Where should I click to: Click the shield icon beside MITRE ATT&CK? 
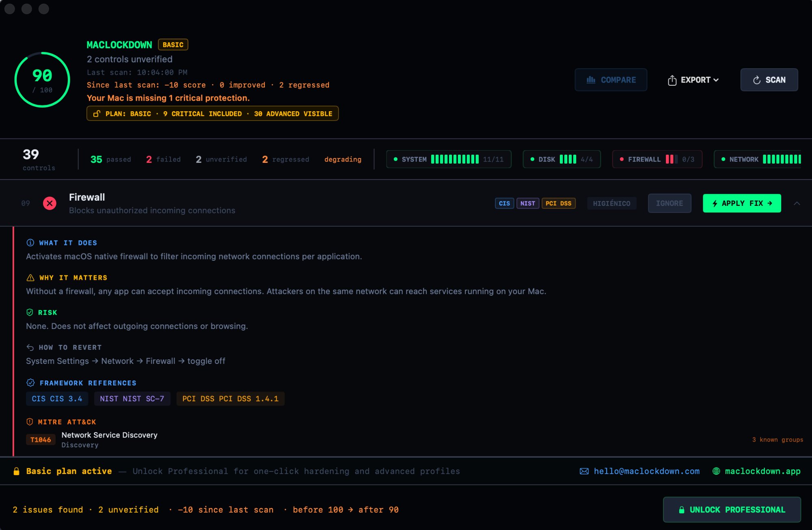[30, 422]
